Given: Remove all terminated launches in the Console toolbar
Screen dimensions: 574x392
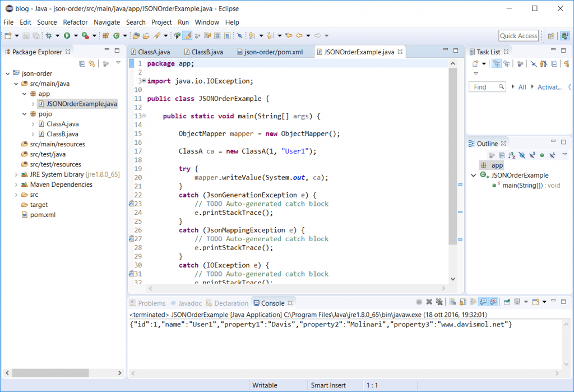Looking at the screenshot, I should (x=439, y=301).
